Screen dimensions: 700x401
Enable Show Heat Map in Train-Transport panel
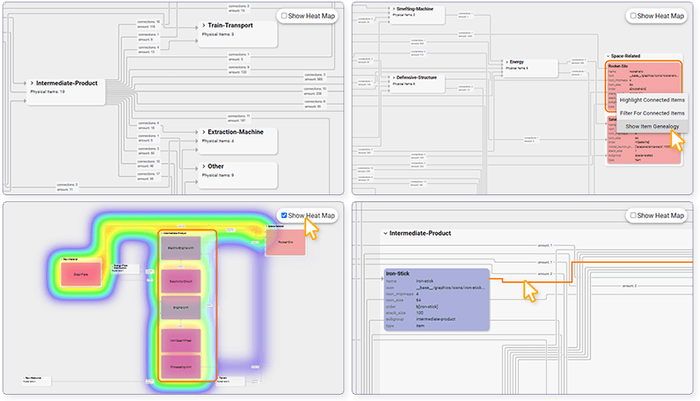(x=284, y=16)
